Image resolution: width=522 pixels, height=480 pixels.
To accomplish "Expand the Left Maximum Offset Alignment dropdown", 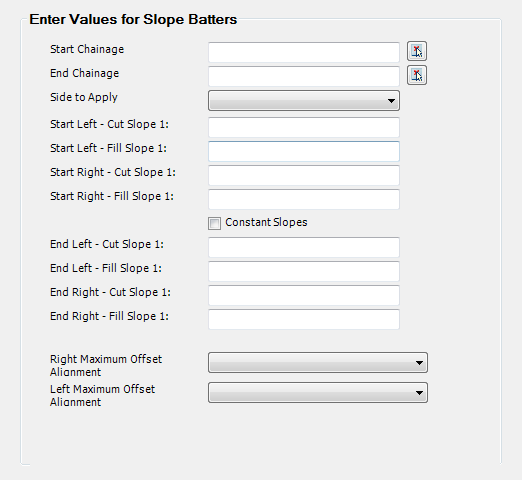I will point(318,392).
